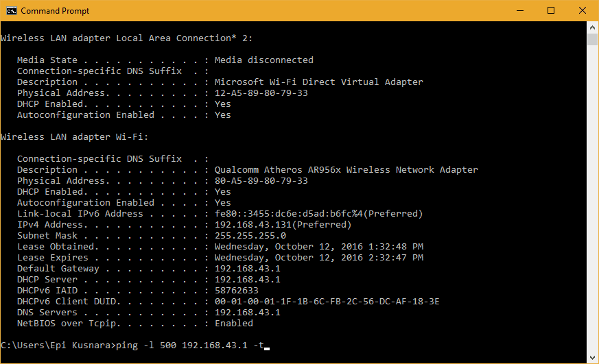Click the vertical scrollbar thumb
Viewport: 599px width, 364px height.
[x=593, y=39]
